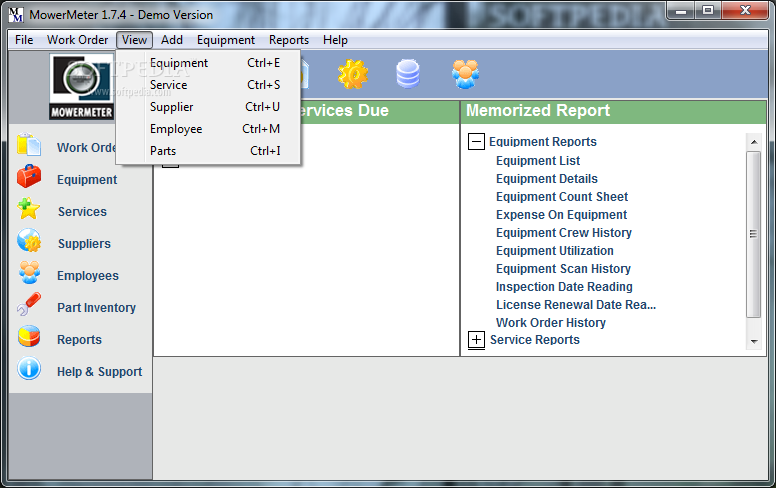Screen dimensions: 776x488
Task: Select Equipment Crew History report
Action: click(x=564, y=233)
